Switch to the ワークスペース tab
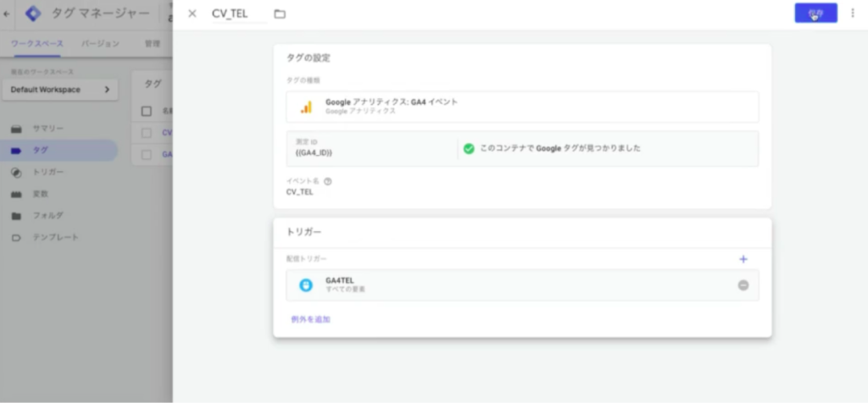The height and width of the screenshot is (403, 868). [x=37, y=44]
